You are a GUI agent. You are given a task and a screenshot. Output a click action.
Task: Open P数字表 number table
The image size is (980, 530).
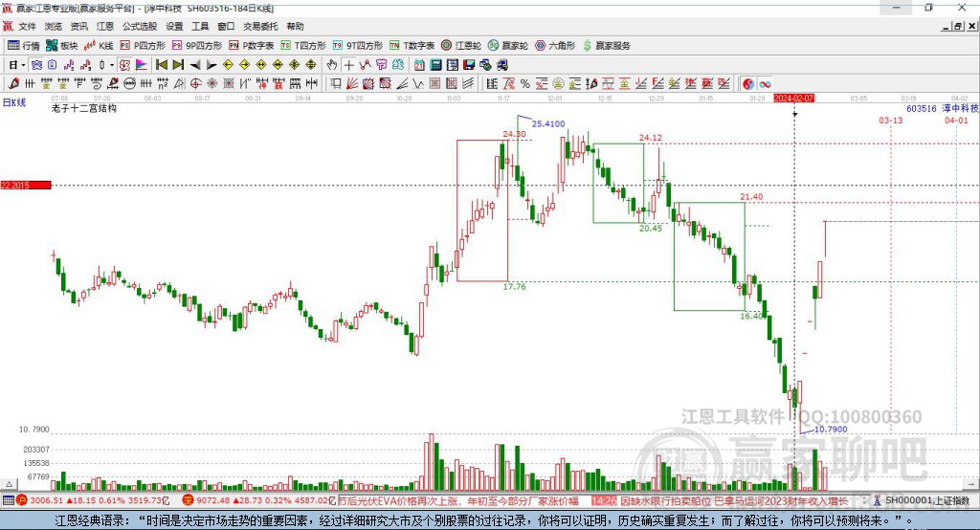click(252, 46)
